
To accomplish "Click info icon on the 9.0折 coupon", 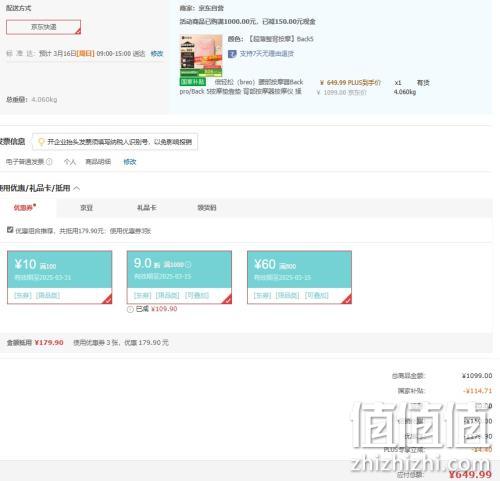I will [188, 265].
